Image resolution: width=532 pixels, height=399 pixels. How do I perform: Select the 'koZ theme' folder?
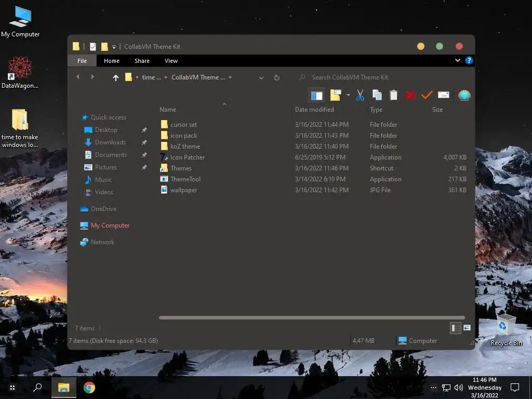[x=185, y=146]
